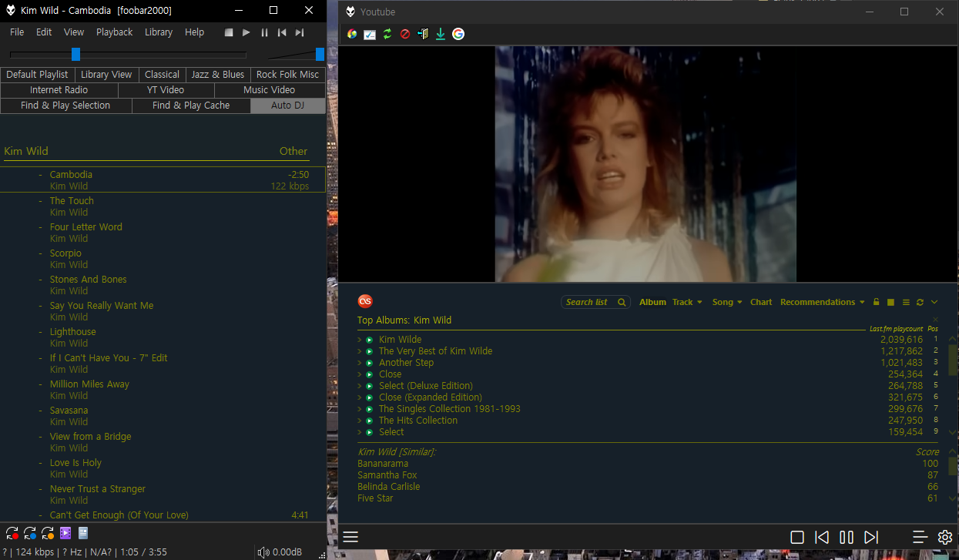Click previous track in Youtube panel bottom bar
The height and width of the screenshot is (560, 959).
click(822, 537)
